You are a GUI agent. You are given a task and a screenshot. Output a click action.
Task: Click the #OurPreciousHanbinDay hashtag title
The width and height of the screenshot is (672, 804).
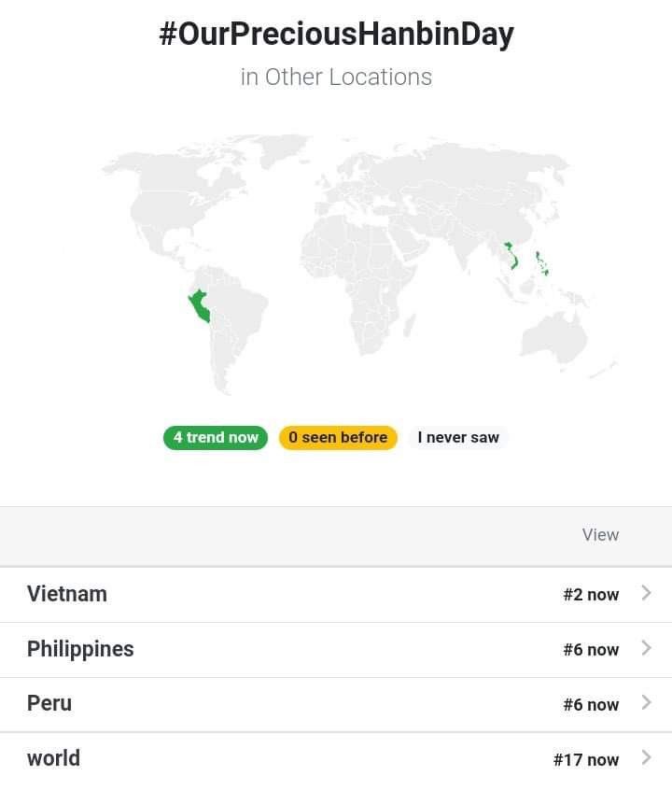tap(336, 35)
